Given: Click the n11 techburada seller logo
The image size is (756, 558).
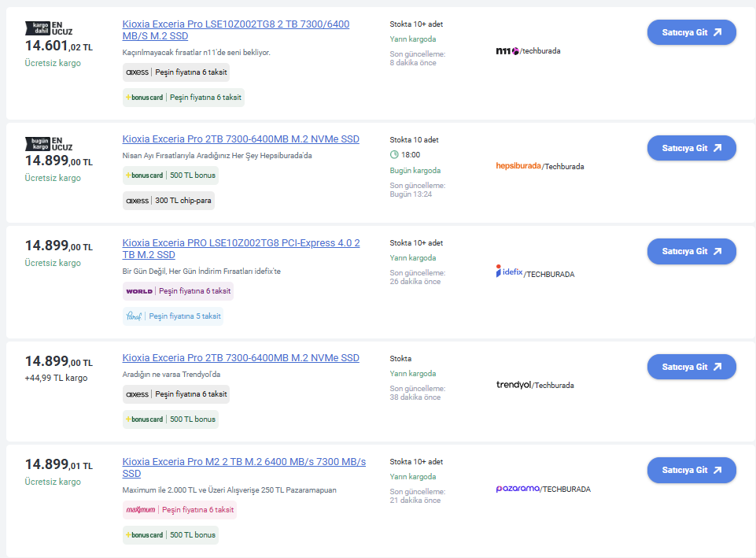Looking at the screenshot, I should click(528, 50).
